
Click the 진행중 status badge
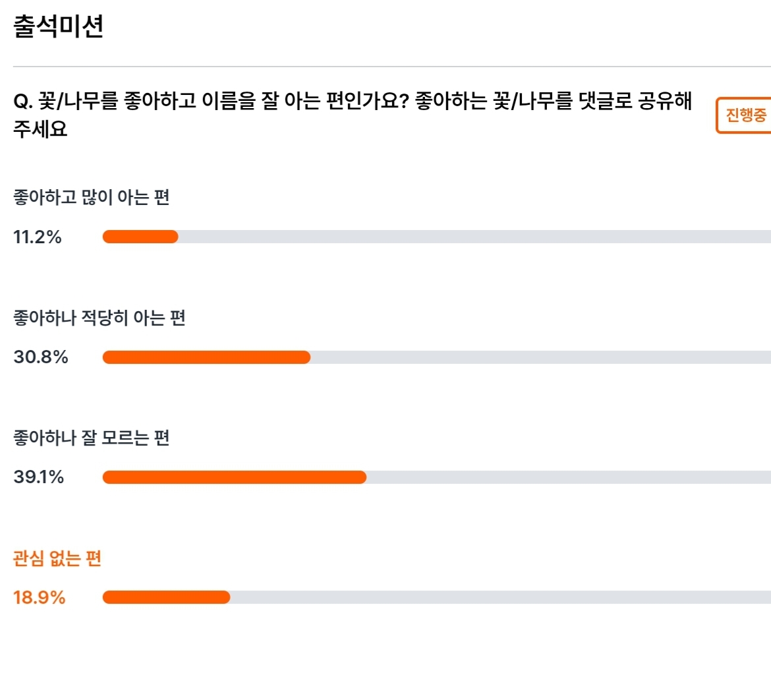coord(744,115)
